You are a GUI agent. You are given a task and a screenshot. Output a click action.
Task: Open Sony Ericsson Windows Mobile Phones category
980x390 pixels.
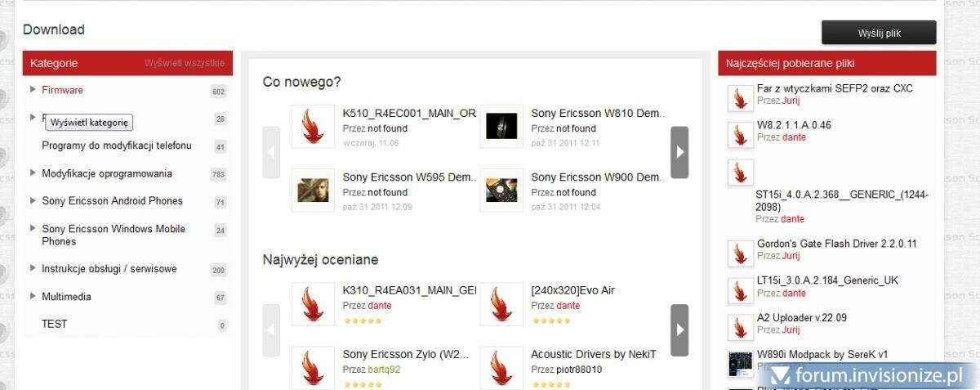point(114,235)
